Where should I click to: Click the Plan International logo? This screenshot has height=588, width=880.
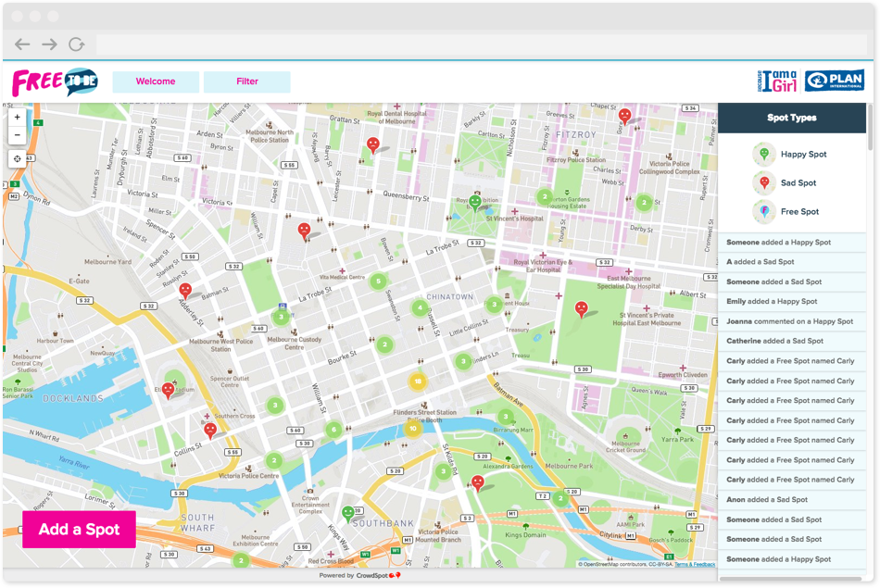[835, 81]
